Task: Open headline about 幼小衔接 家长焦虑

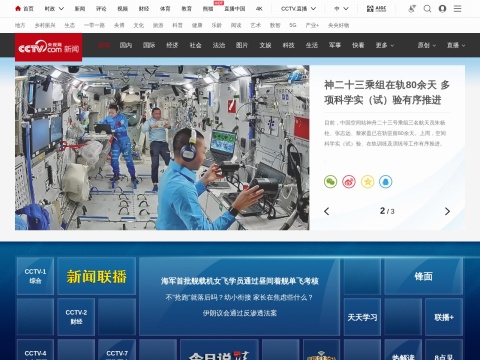Action: coord(240,297)
